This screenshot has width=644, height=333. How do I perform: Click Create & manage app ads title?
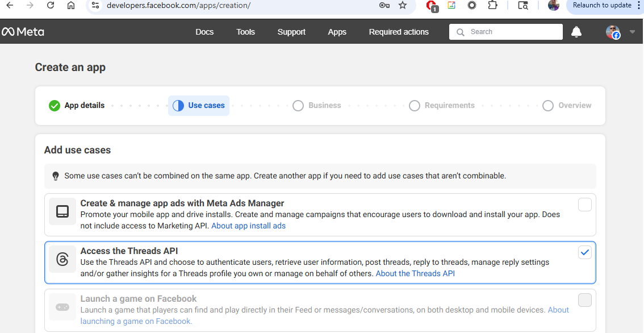[x=182, y=203]
